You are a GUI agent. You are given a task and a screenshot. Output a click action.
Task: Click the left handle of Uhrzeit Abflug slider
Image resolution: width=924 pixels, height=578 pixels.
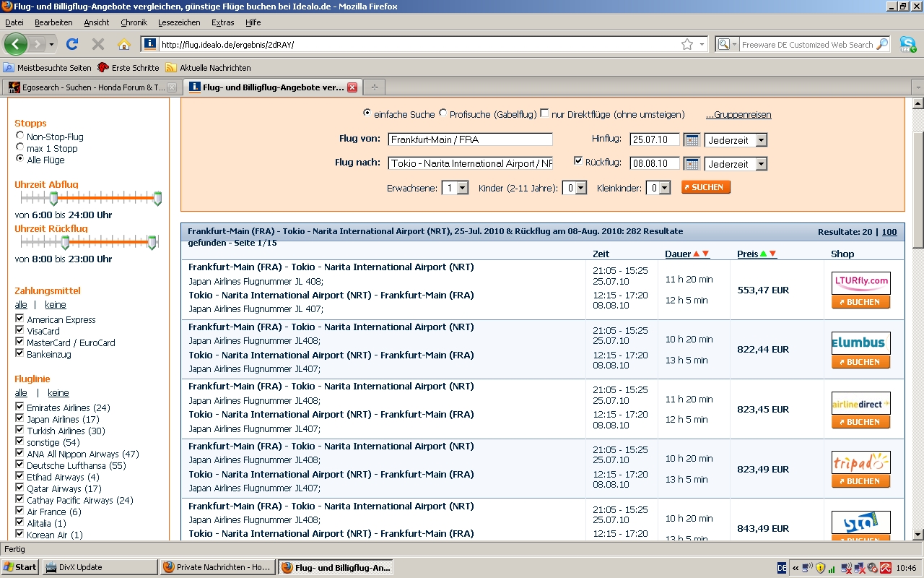click(x=53, y=198)
